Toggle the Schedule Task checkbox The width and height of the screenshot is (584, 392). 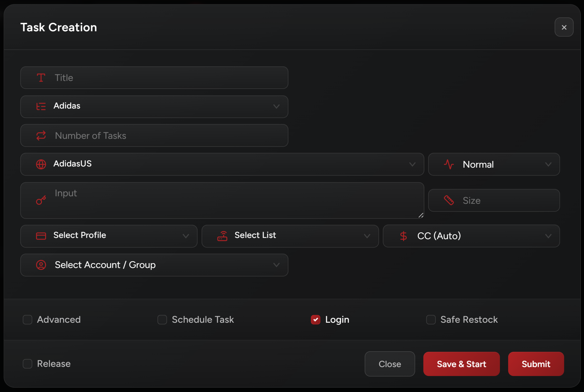[162, 320]
